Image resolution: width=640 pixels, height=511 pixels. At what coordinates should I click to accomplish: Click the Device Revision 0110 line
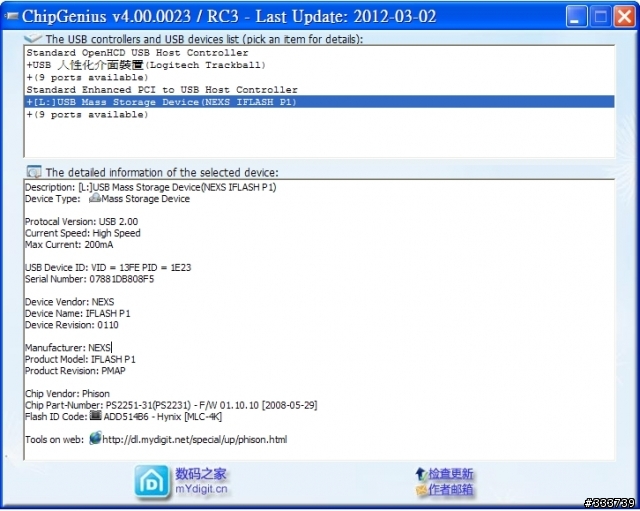tap(72, 325)
